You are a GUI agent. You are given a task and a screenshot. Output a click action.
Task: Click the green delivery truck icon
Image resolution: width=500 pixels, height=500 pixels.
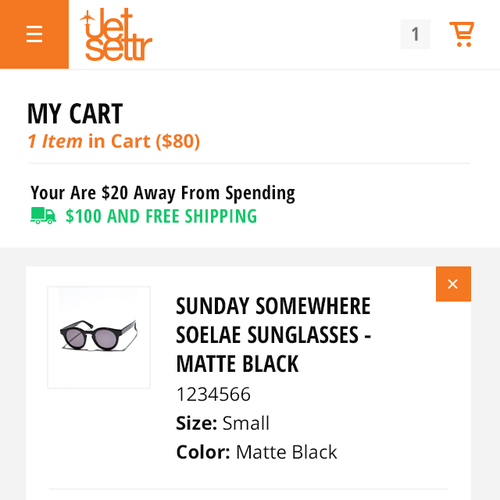click(43, 216)
